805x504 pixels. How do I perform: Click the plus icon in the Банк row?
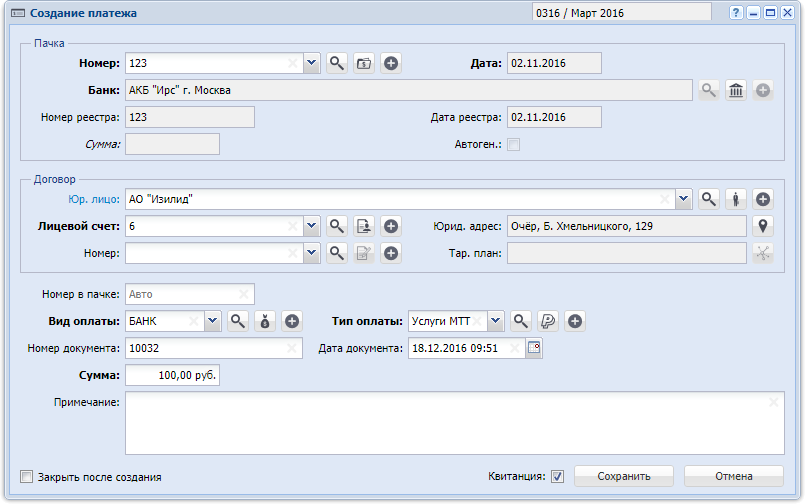763,90
